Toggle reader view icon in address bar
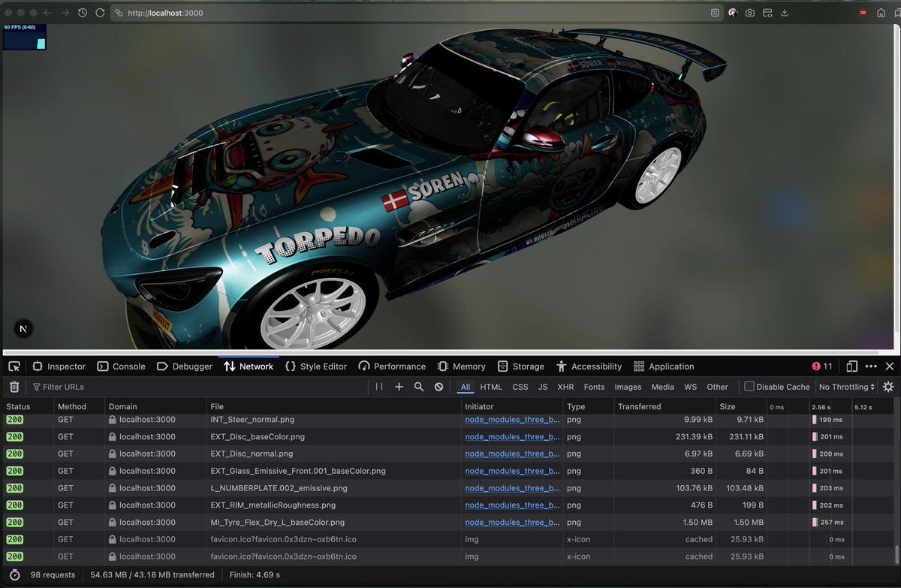This screenshot has width=901, height=588. 715,13
